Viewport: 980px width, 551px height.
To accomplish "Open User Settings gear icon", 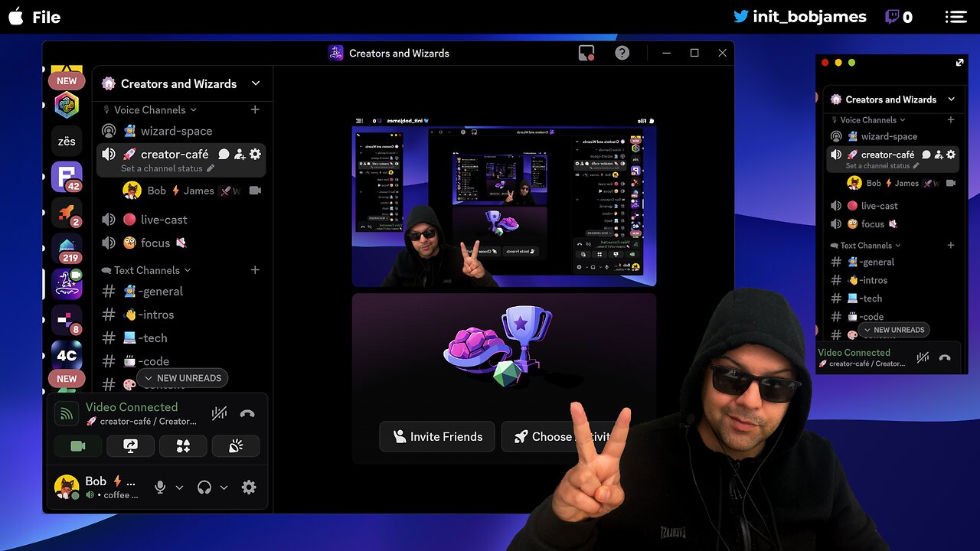I will click(249, 487).
